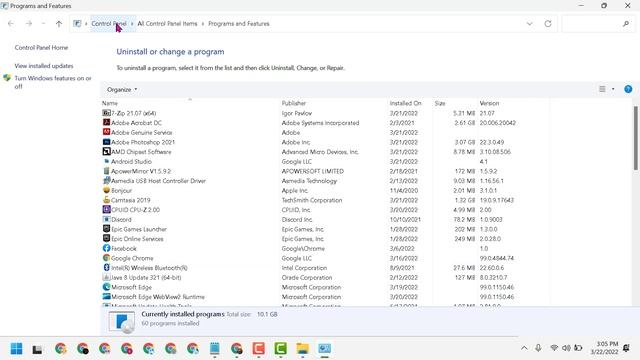640x360 pixels.
Task: Click the search magnifier icon
Action: click(626, 24)
